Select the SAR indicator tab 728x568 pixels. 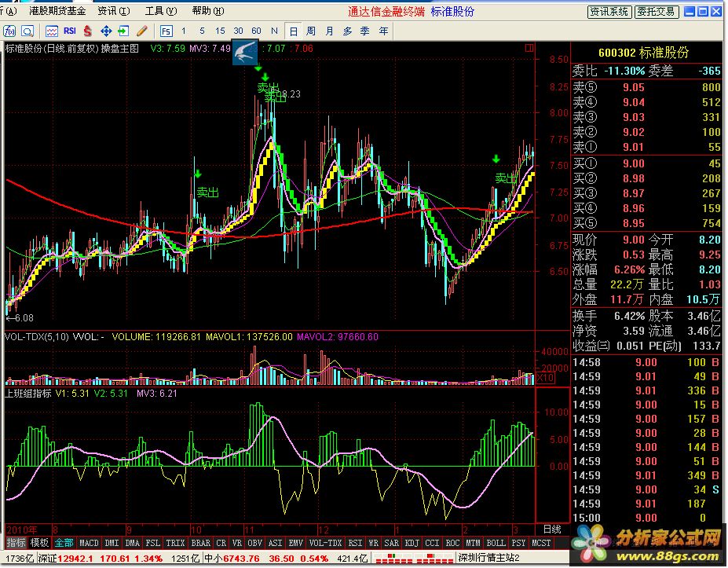[391, 542]
